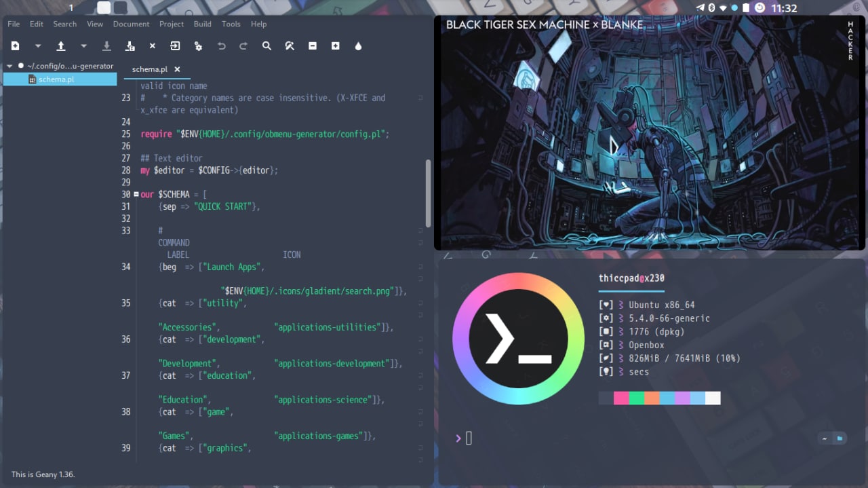Click the Preferences tools icon
This screenshot has width=868, height=488.
[290, 46]
